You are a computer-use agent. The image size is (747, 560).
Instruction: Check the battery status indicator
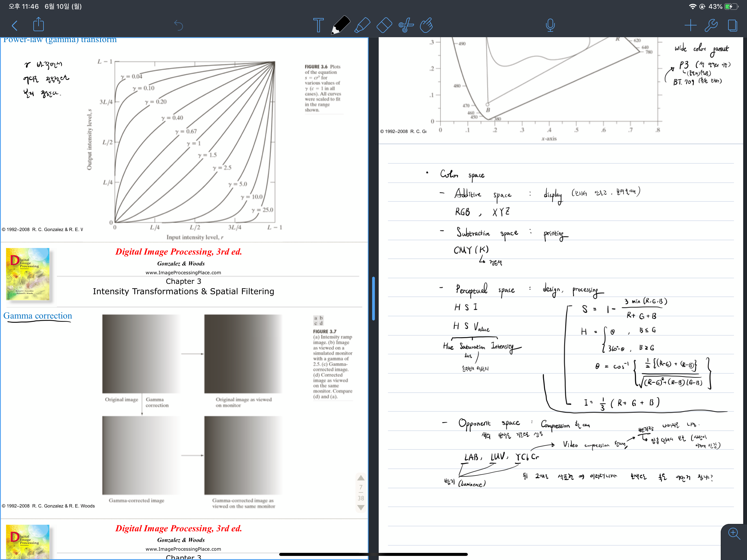pyautogui.click(x=730, y=6)
